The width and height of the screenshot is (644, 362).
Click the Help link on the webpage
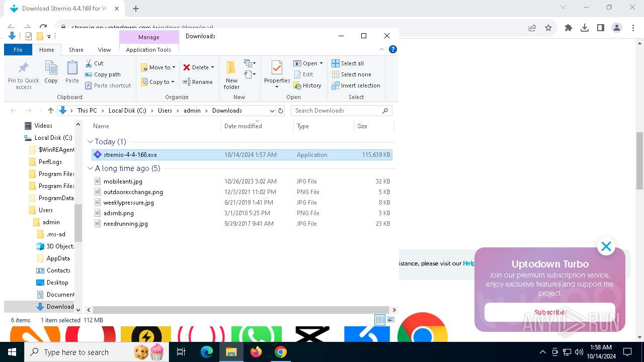469,263
